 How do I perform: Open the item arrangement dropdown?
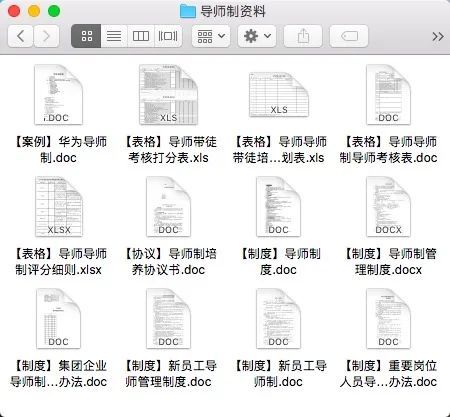(211, 36)
